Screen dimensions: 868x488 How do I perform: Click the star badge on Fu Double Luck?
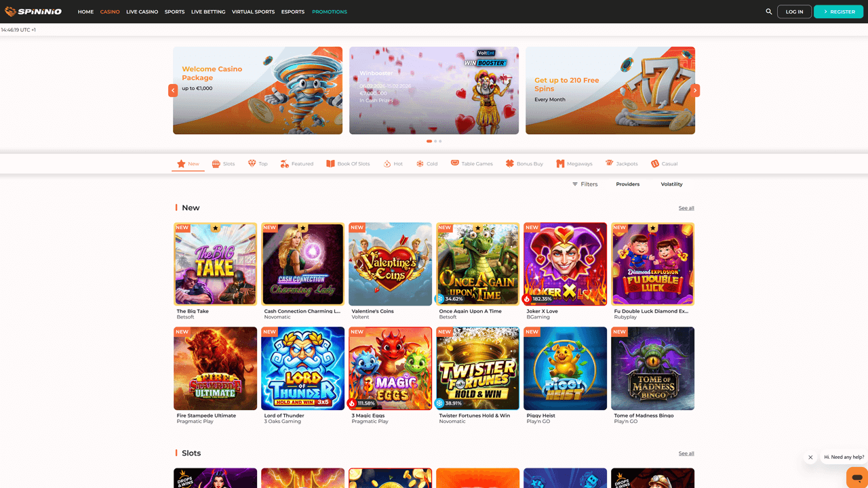653,228
